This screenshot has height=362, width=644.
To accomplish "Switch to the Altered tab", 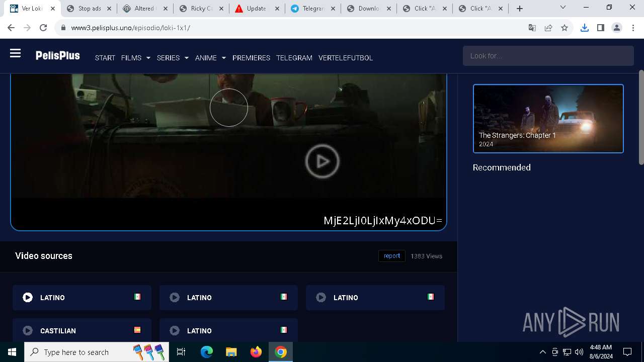I will (145, 9).
